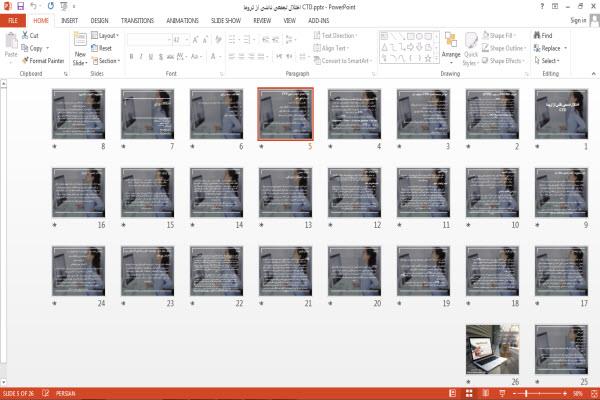Click the Copy button in Clipboard group
The height and width of the screenshot is (400, 600).
32,48
